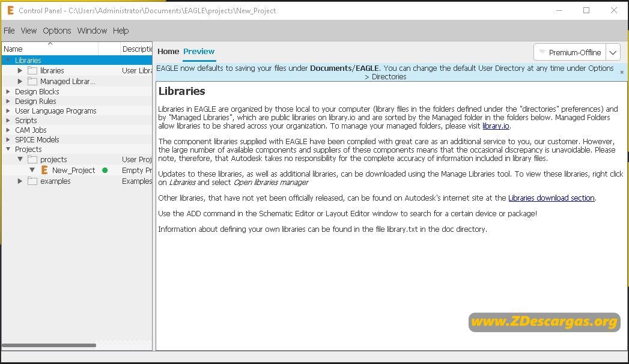Collapse the projects subfolder

point(20,160)
